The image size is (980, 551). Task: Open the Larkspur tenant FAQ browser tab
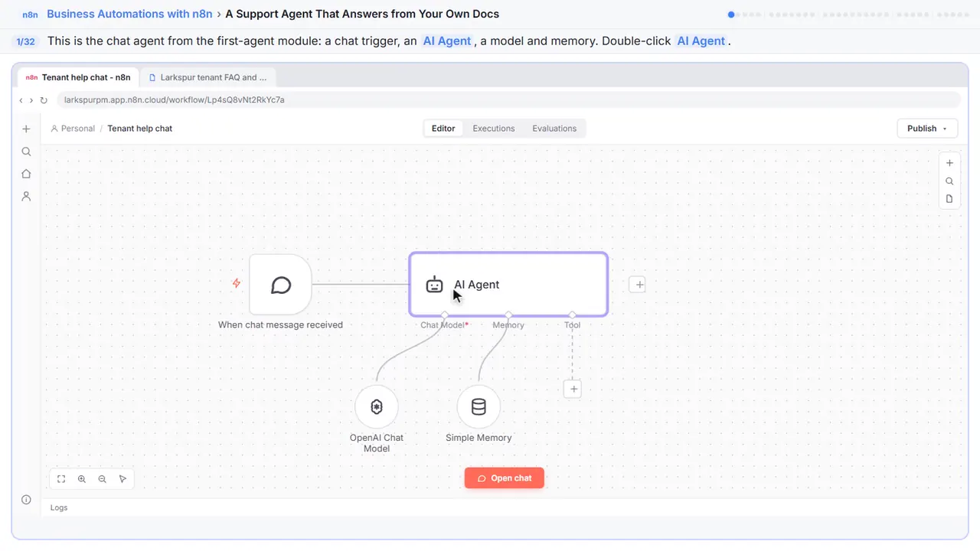coord(208,77)
